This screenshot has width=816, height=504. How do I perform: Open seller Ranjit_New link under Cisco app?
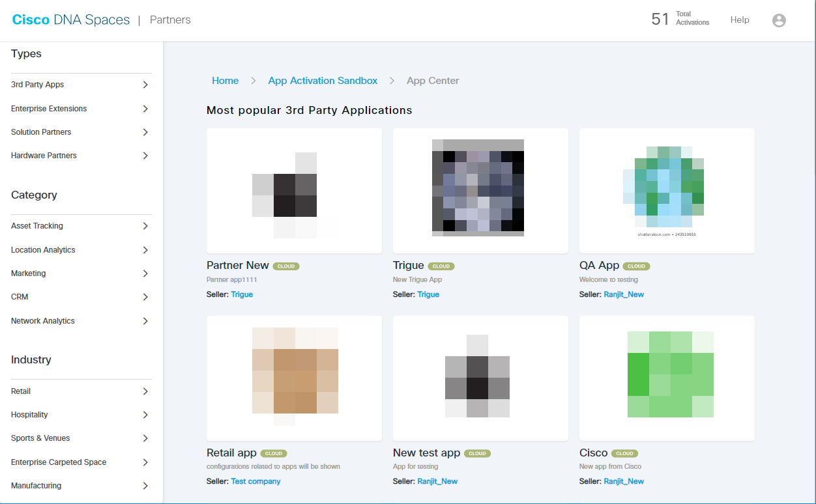[x=624, y=482]
